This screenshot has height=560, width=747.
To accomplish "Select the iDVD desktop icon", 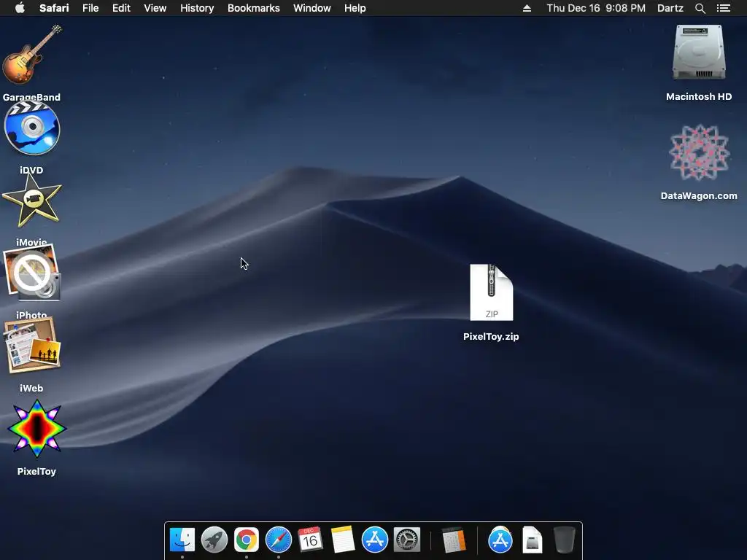I will (x=32, y=128).
